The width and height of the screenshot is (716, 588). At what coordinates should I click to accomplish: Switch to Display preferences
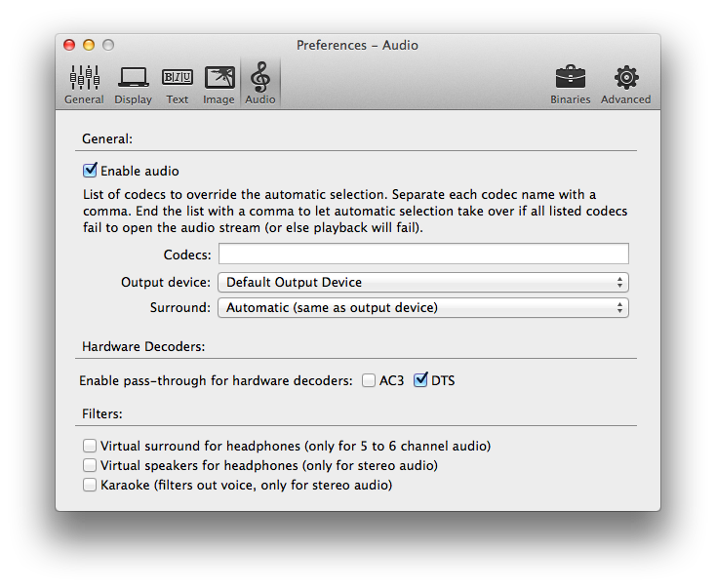133,84
